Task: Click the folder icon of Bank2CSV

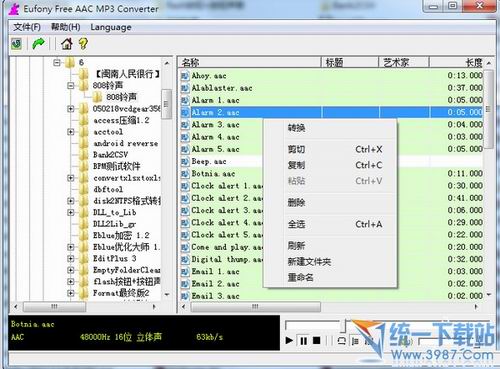Action: (84, 155)
